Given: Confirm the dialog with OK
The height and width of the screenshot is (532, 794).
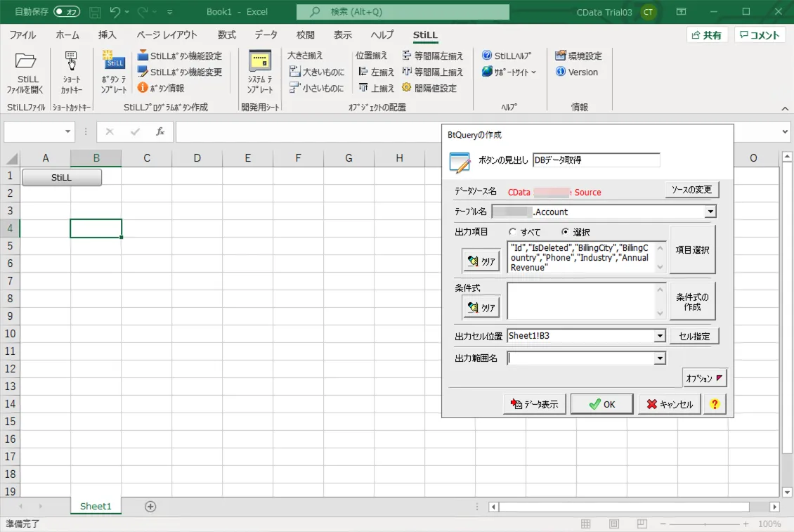Looking at the screenshot, I should tap(601, 403).
